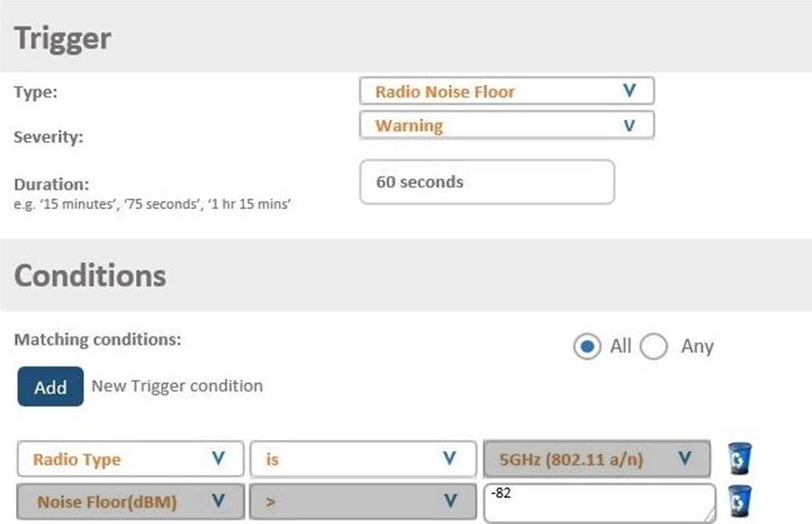Viewport: 812px width, 524px height.
Task: Click the noise floor value field -82
Action: (599, 503)
